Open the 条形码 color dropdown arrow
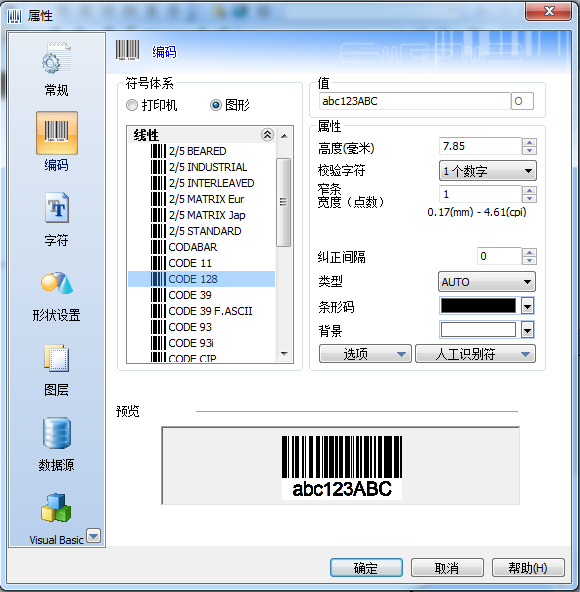The image size is (580, 592). pos(527,306)
